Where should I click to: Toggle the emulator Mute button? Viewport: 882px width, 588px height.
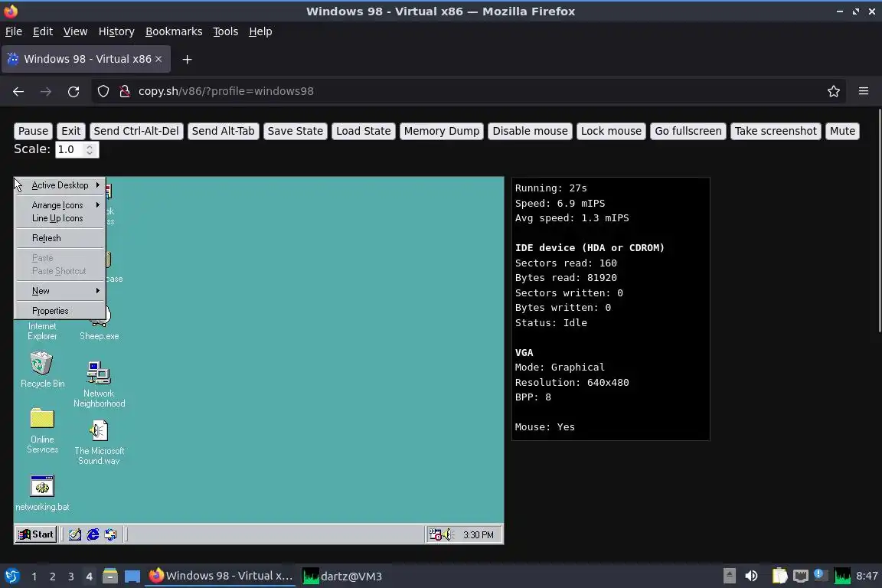click(843, 131)
